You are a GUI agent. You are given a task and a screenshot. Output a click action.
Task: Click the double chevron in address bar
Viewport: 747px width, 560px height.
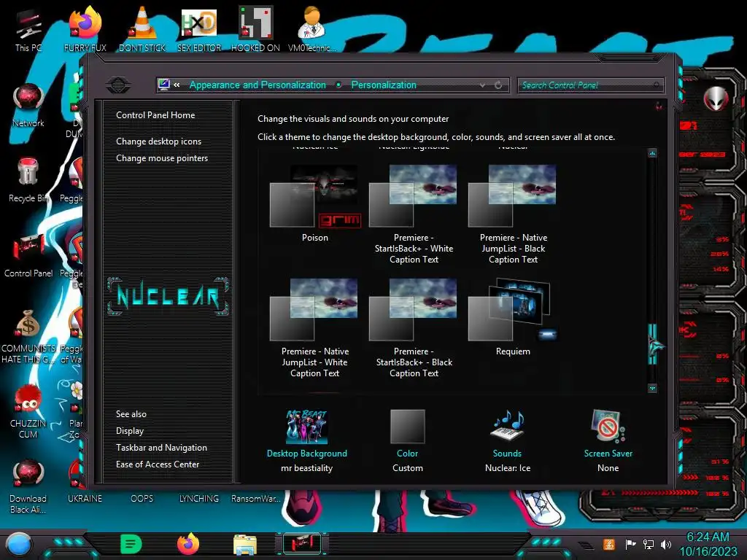177,85
